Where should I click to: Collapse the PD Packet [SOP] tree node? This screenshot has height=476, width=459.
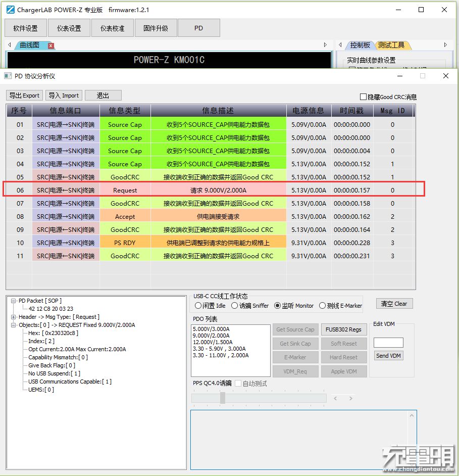point(13,301)
